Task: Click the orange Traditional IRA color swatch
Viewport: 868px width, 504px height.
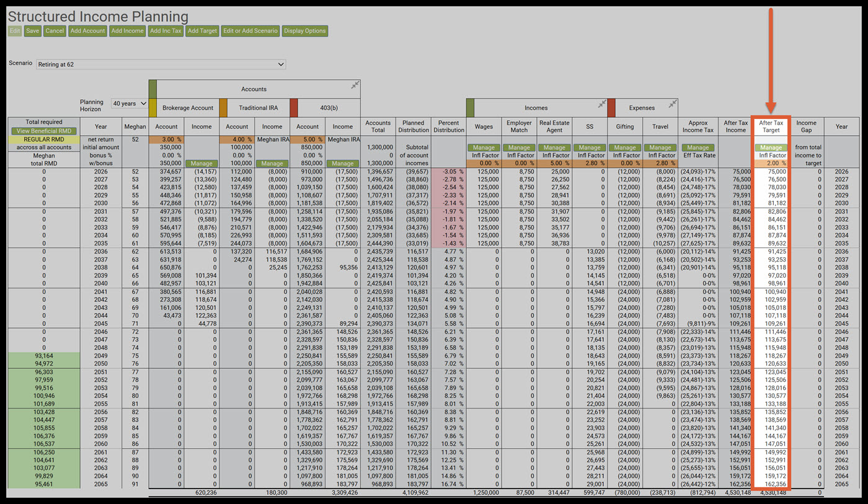Action: 224,107
